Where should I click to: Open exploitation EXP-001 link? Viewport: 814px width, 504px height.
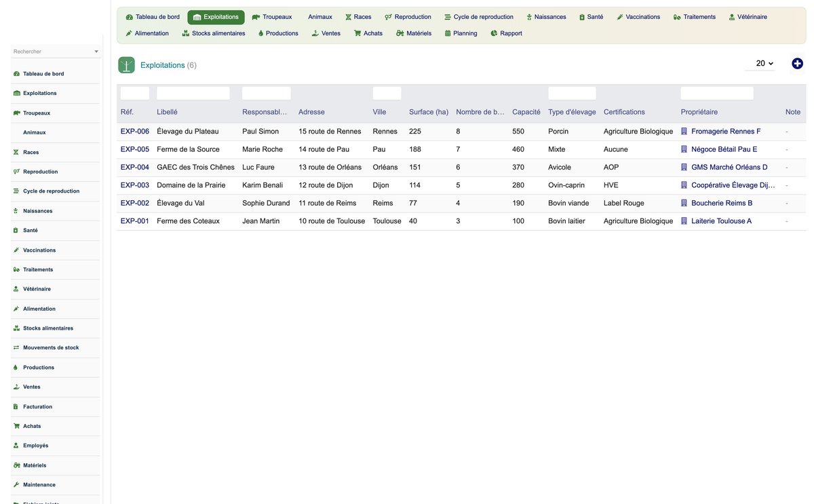pyautogui.click(x=135, y=221)
